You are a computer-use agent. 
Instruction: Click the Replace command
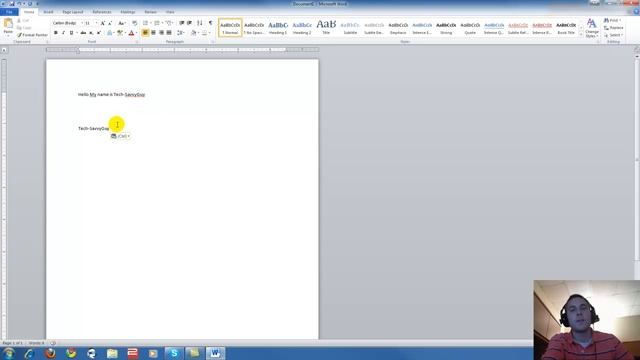click(613, 28)
